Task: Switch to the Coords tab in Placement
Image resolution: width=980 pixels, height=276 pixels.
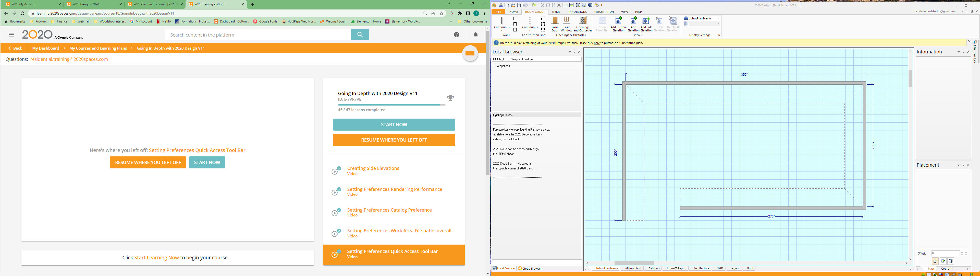Action: coord(946,269)
